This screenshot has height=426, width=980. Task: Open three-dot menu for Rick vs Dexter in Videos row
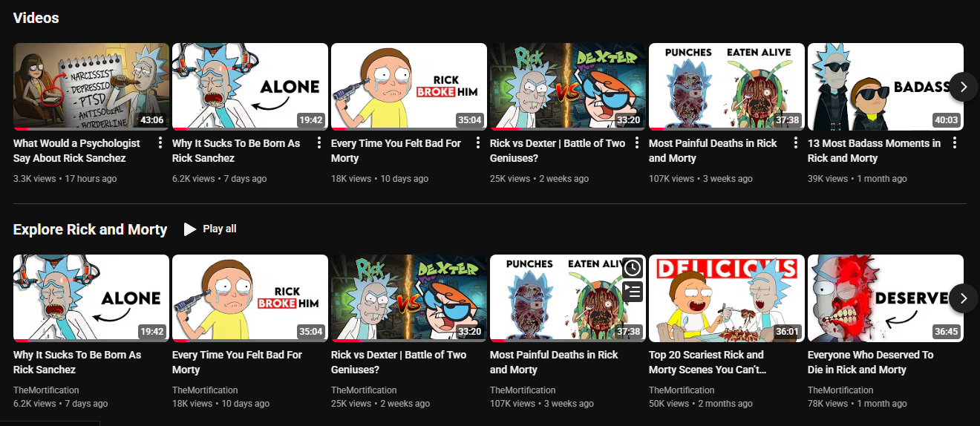coord(637,143)
